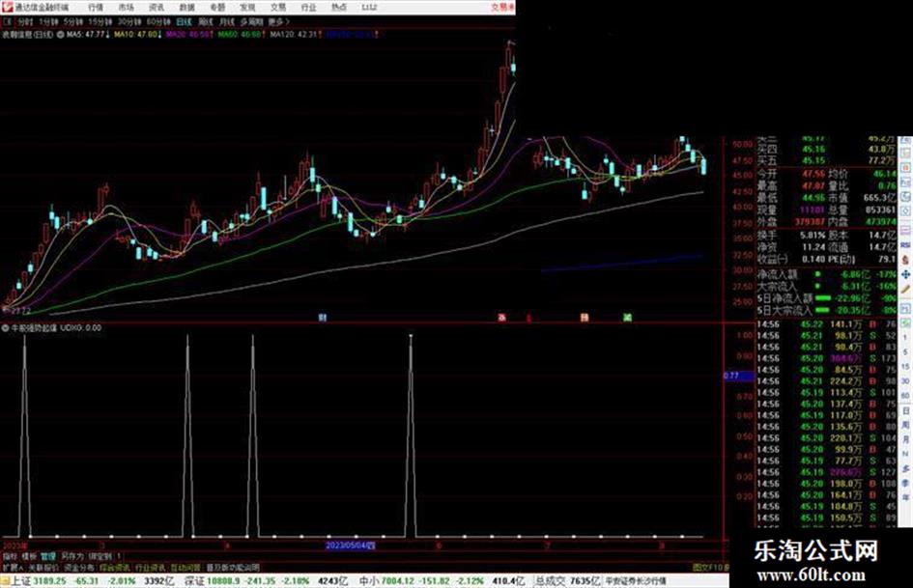Switch chart to 30分钟 period

tap(129, 21)
